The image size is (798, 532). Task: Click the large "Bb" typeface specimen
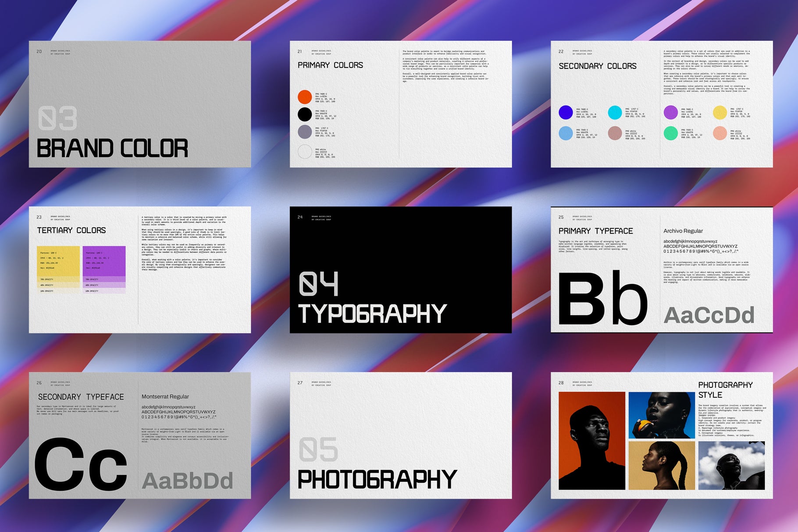click(x=602, y=298)
